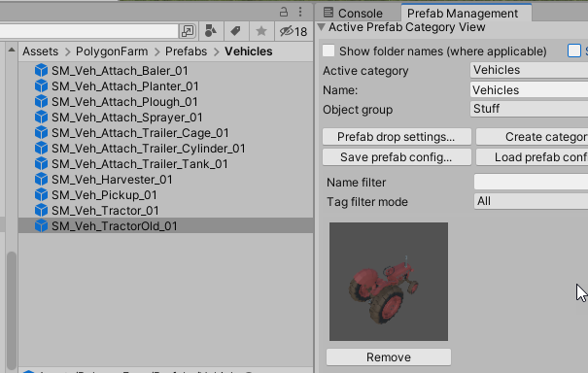Select SM_Veh_Attach_Baler_01 name text
588x373 pixels.
click(x=120, y=71)
